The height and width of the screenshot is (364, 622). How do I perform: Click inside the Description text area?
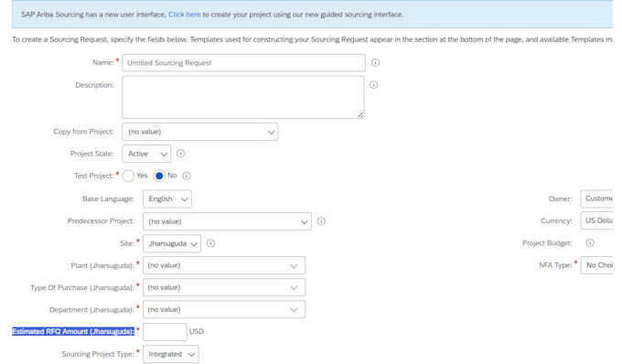[x=243, y=97]
